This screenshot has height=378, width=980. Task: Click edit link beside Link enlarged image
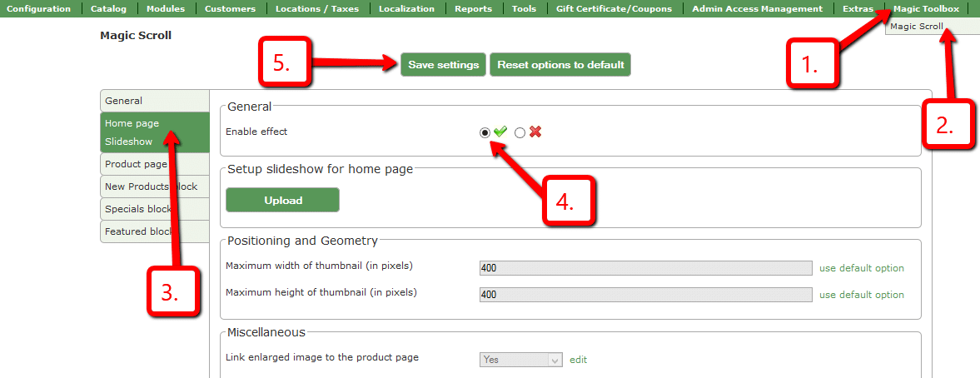click(x=578, y=359)
